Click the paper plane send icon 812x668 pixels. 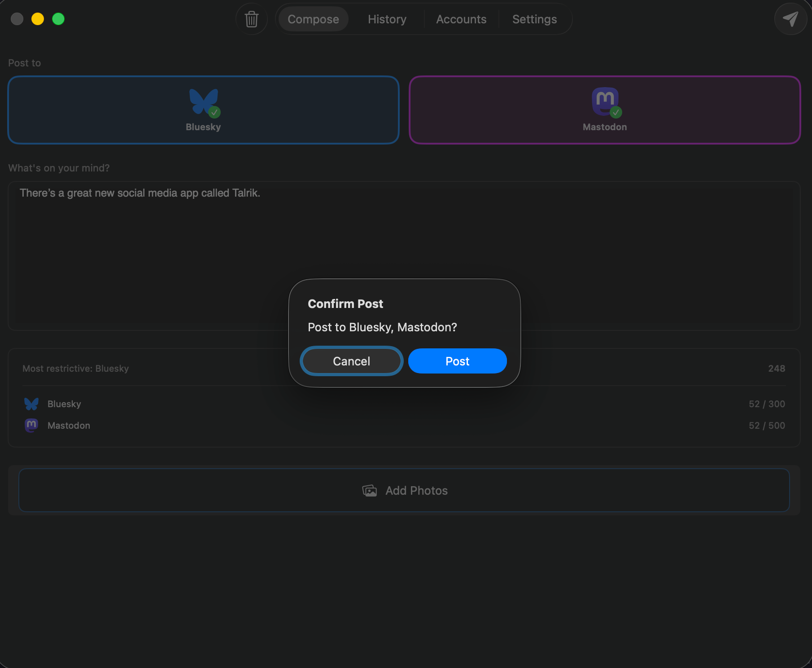tap(791, 19)
